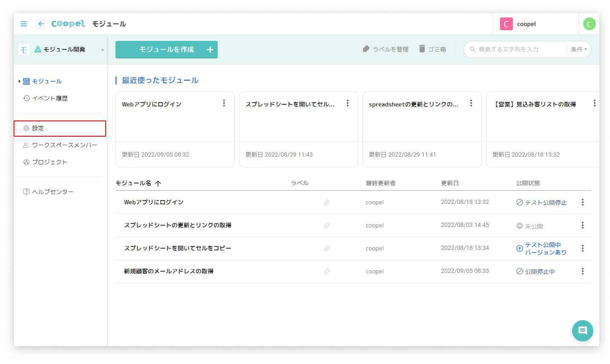
Task: Click label icon for 新規顧客のメールアドレスの取得 row
Action: (x=327, y=271)
